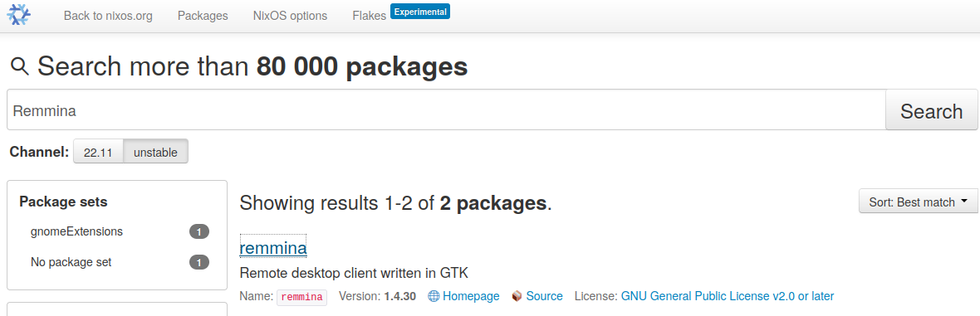Click inside the Remmina search input field
The image size is (980, 316).
pos(446,110)
